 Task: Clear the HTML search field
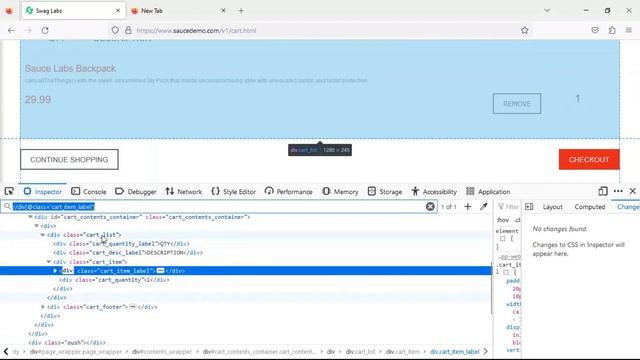pos(430,207)
